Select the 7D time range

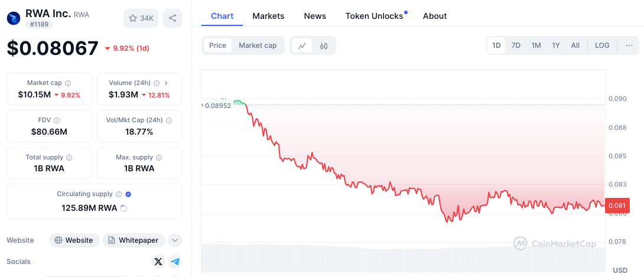point(516,45)
